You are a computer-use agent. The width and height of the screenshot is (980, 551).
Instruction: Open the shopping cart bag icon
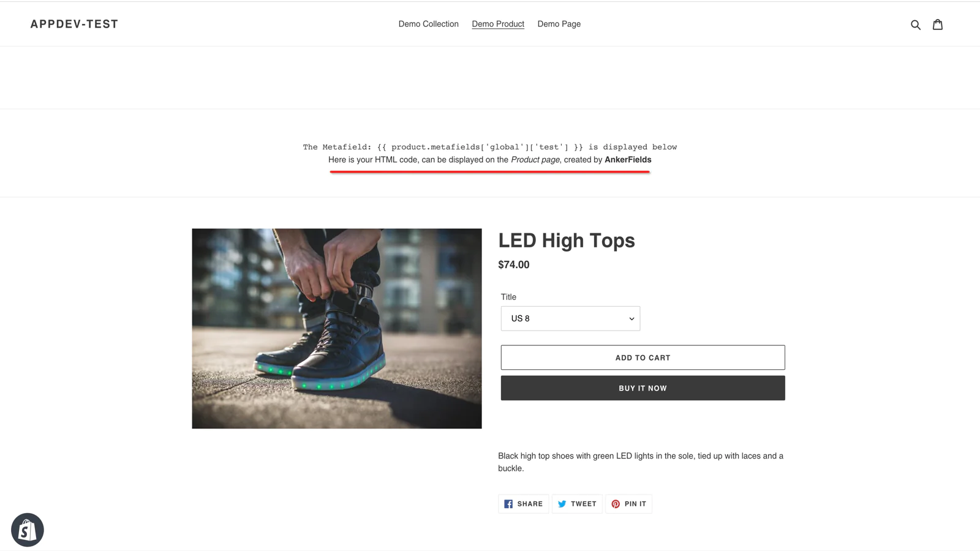[938, 24]
